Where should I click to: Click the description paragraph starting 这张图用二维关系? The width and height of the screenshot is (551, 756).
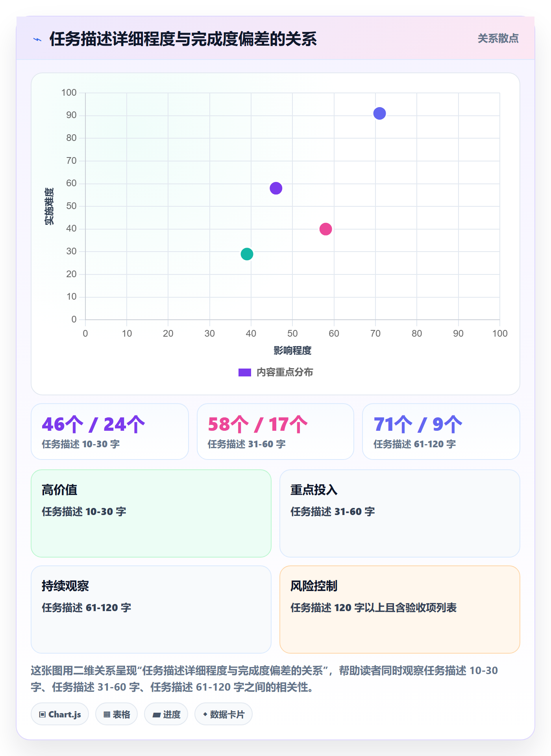(x=264, y=678)
